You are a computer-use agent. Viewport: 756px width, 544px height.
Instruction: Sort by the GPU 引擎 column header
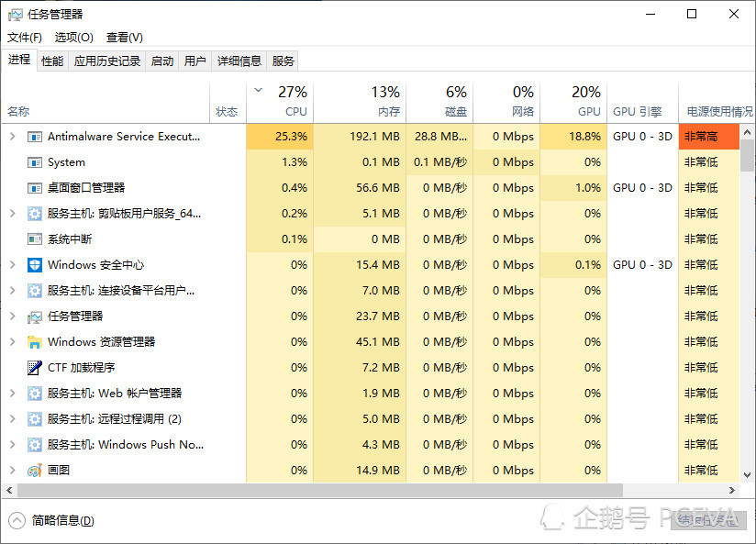[642, 103]
